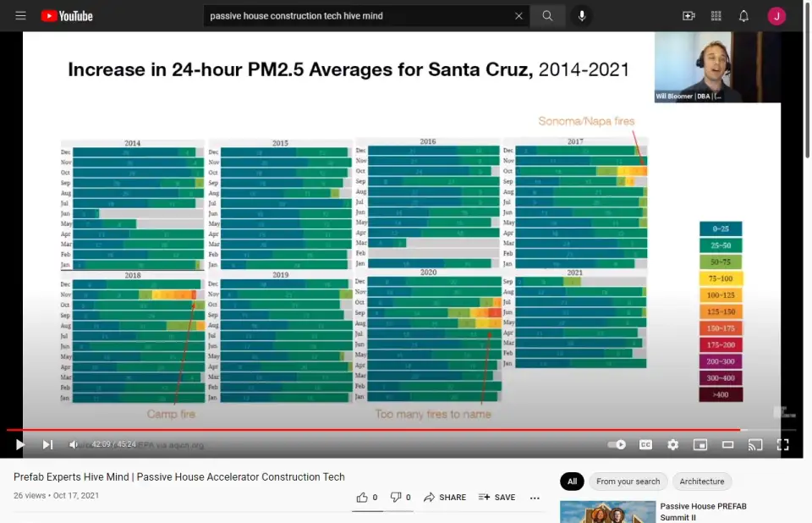Turn on closed captions

tap(645, 444)
